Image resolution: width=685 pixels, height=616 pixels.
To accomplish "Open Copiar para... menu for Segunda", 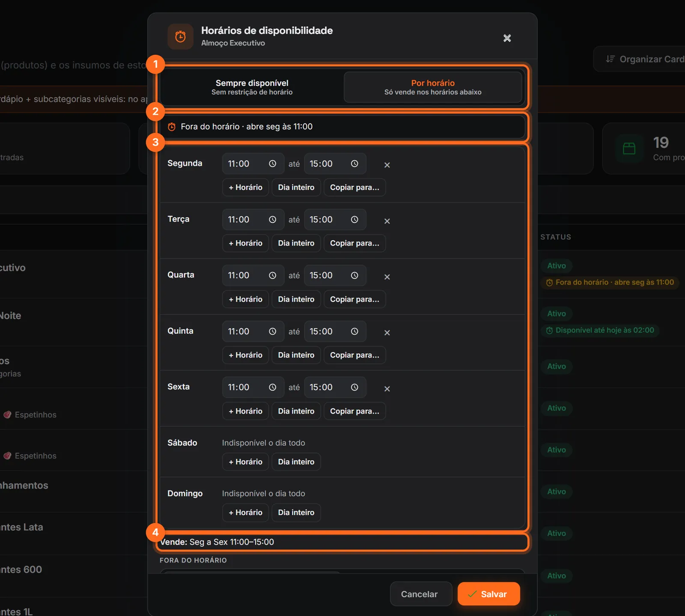I will pyautogui.click(x=354, y=187).
